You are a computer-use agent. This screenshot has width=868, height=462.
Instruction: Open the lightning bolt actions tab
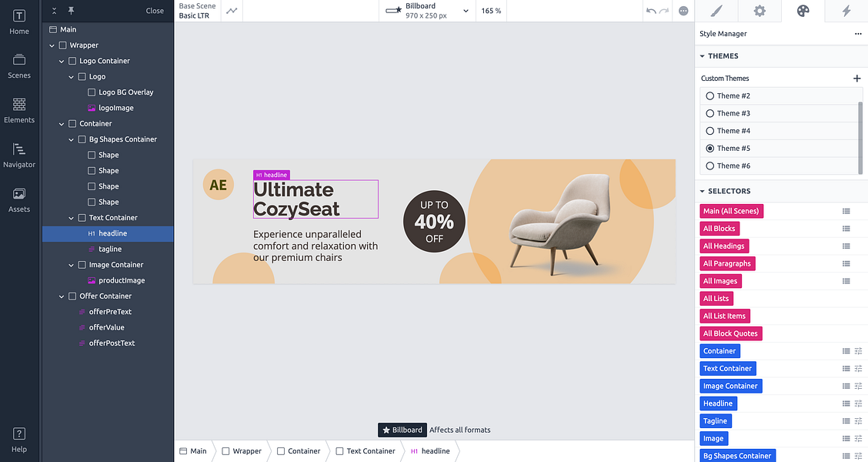846,11
